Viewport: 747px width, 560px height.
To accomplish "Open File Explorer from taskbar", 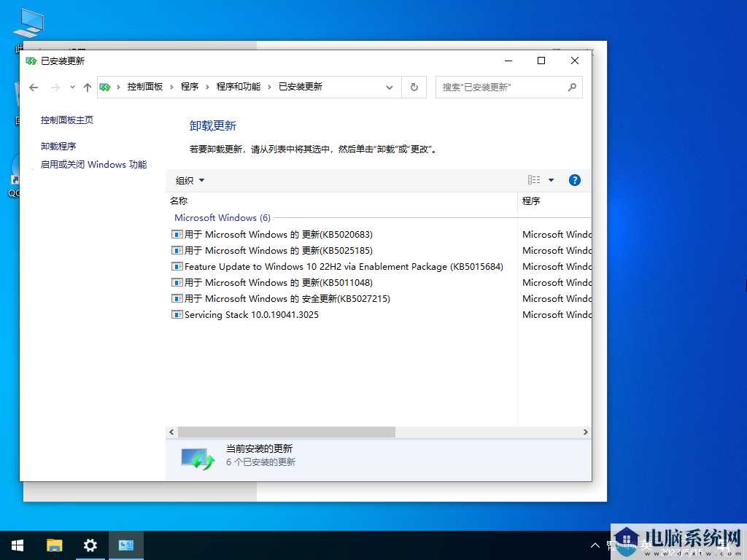I will pos(54,545).
